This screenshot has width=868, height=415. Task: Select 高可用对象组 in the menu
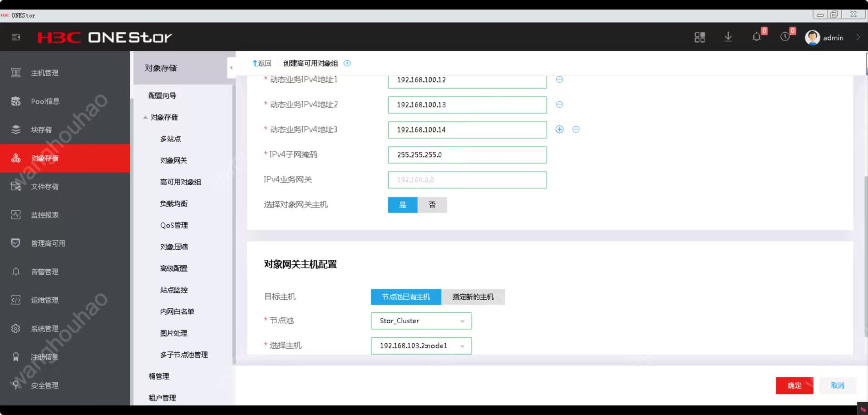pos(181,182)
